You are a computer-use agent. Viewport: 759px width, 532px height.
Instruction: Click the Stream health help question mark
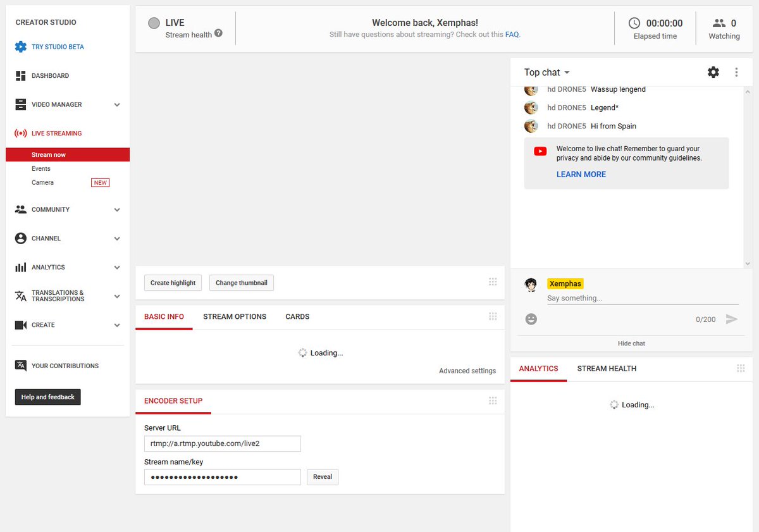click(218, 33)
